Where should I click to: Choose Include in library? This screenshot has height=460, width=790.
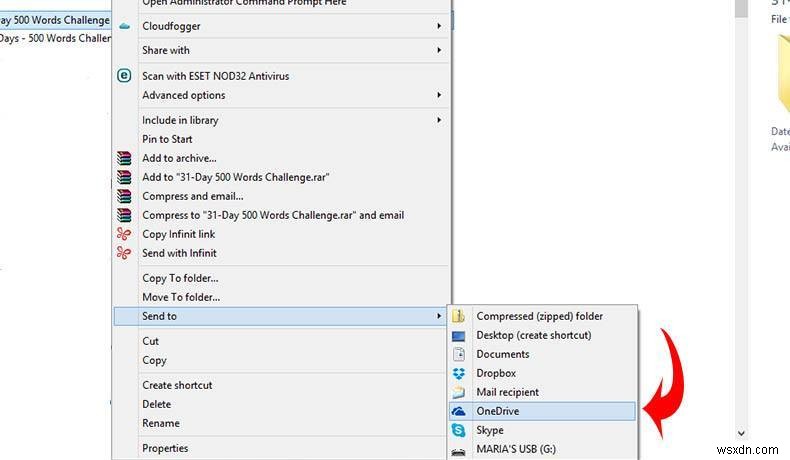coord(281,120)
